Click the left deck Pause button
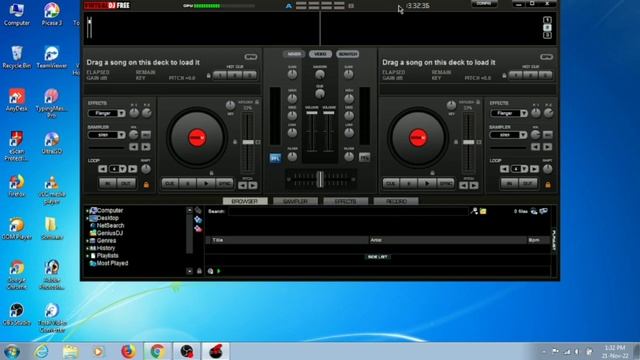 [x=188, y=184]
